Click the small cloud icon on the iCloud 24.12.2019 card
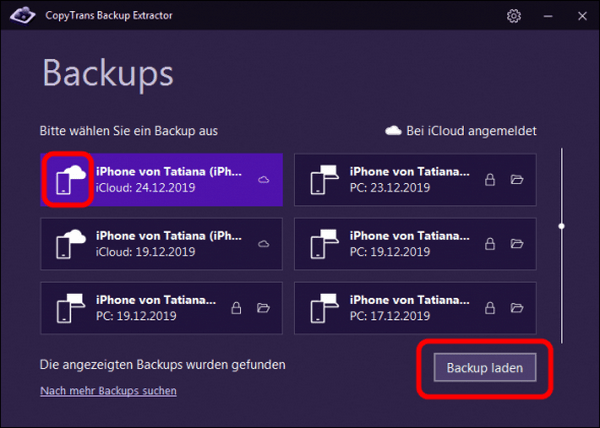This screenshot has height=428, width=600. click(x=263, y=180)
